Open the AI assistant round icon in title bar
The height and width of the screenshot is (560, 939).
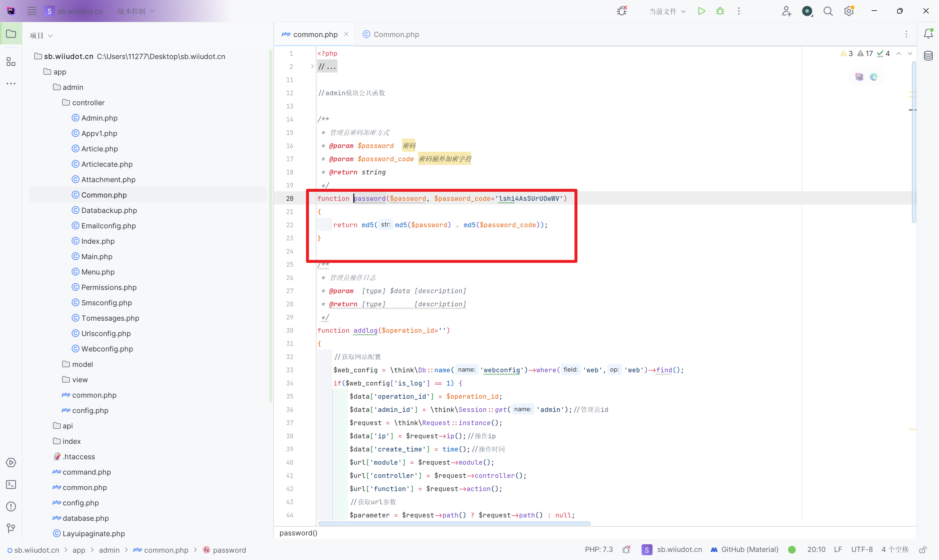pos(807,11)
